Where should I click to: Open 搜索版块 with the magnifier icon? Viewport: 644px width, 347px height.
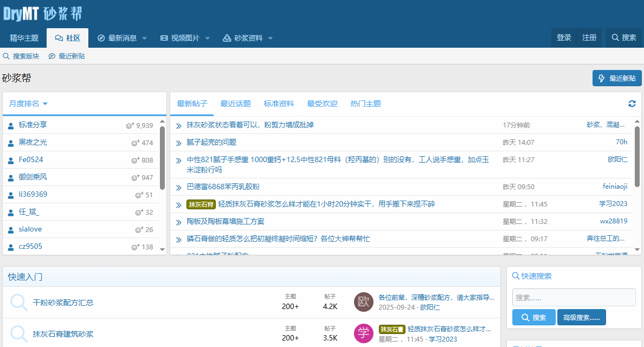click(x=5, y=55)
